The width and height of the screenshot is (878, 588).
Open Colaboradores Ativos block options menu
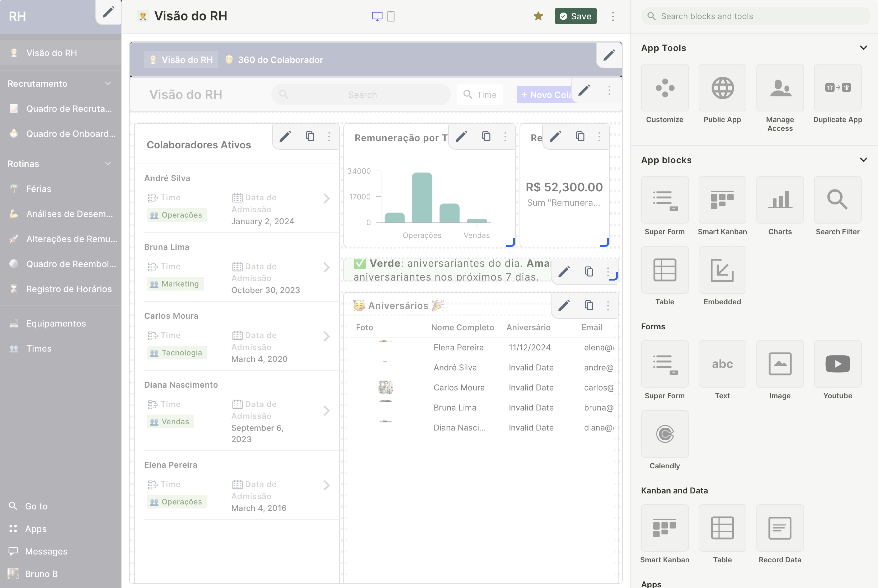[x=329, y=137]
